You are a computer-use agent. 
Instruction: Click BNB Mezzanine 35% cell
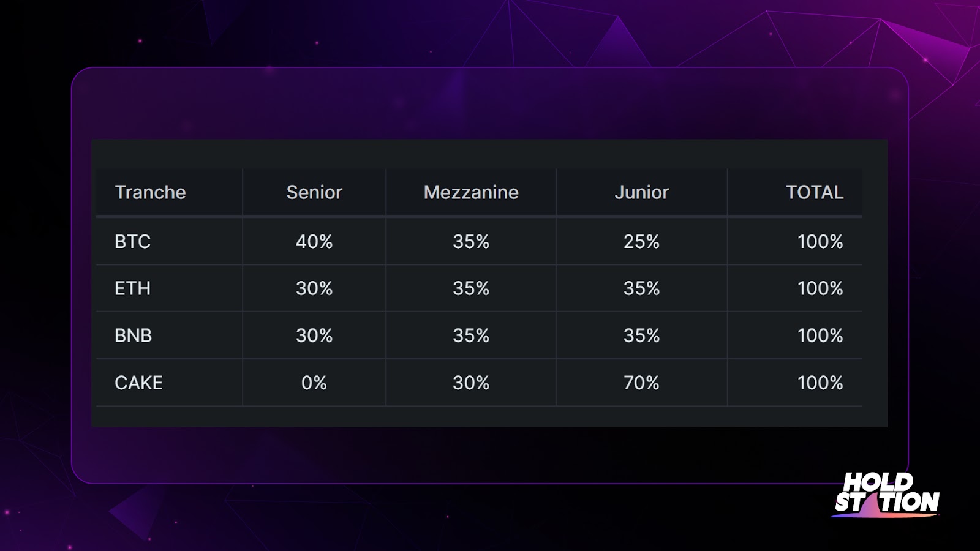[471, 335]
